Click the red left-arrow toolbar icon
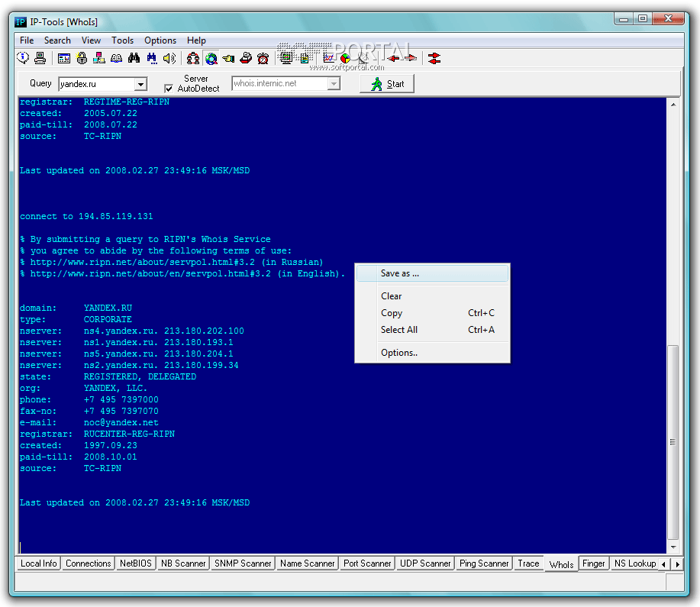 393,58
